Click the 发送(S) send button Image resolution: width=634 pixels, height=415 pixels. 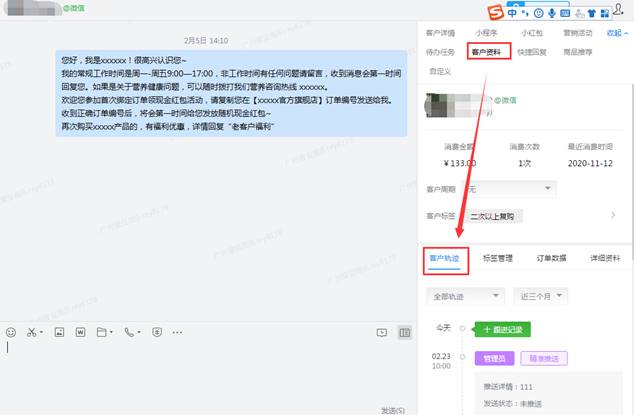click(x=391, y=409)
